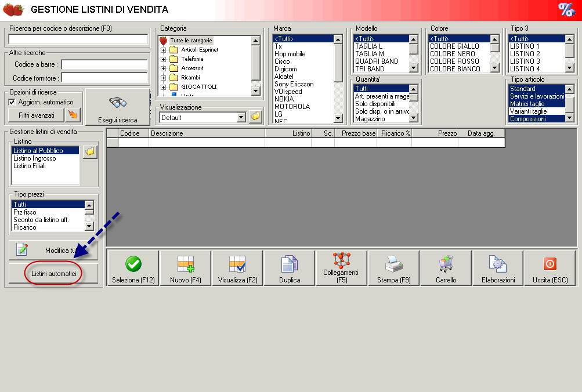Click clear filters icon beside Filtri avanzati
582x392 pixels.
73,115
